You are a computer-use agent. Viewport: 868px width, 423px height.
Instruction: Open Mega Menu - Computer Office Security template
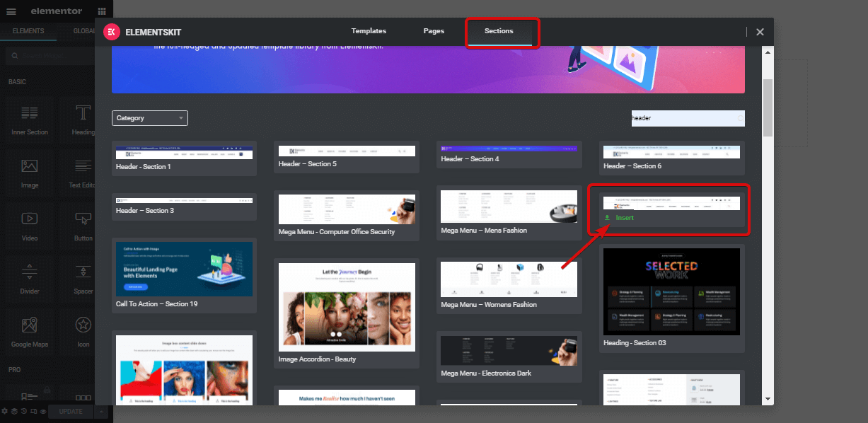pos(347,215)
